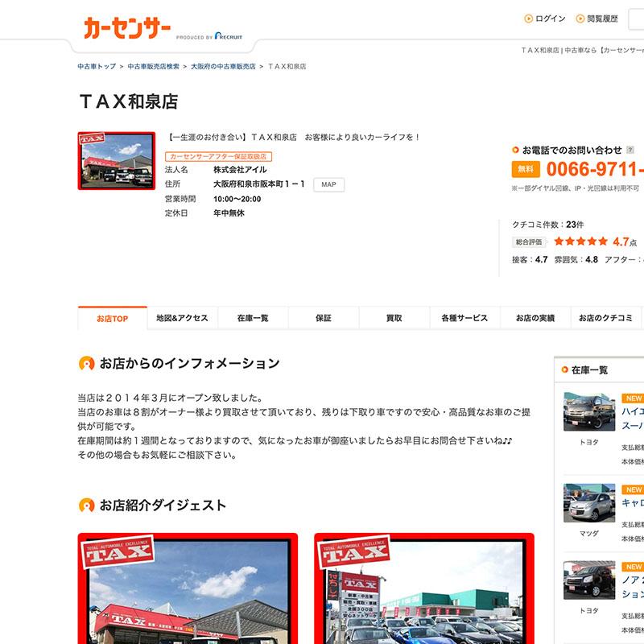Click the bullet icon beside sidebar 在庫一覧

click(565, 369)
